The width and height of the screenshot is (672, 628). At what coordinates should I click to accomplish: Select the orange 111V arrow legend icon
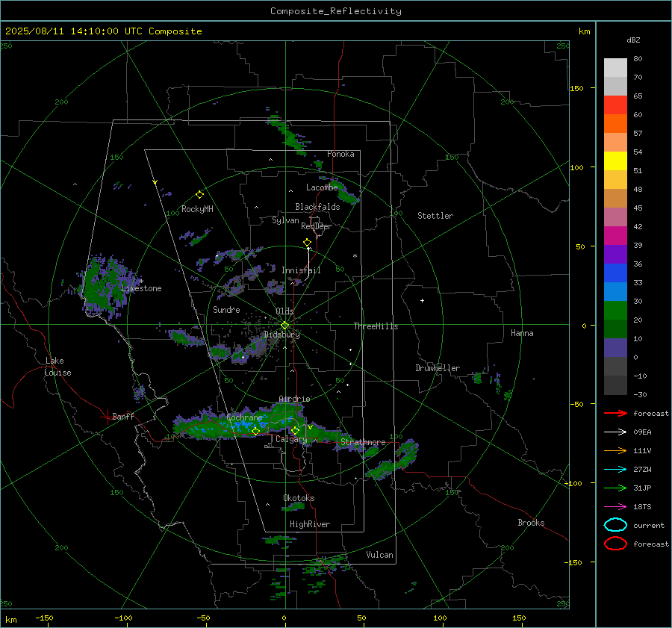coord(615,450)
